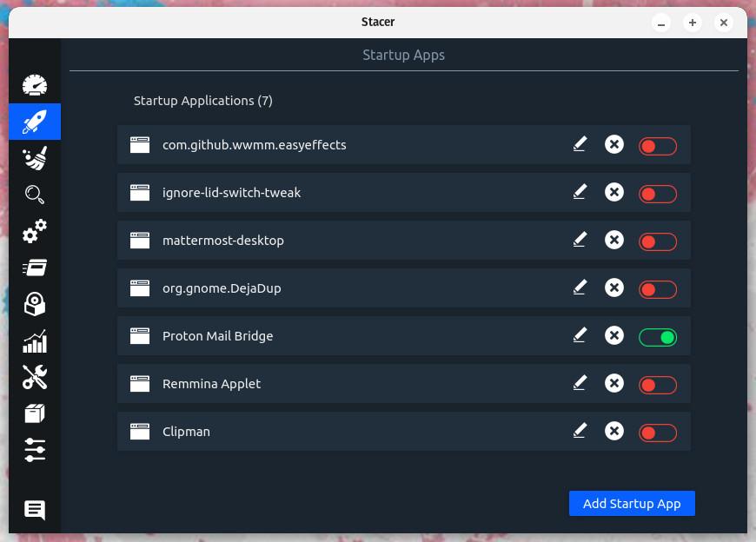This screenshot has width=756, height=542.
Task: Remove Remmina Applet from startup apps
Action: tap(614, 383)
